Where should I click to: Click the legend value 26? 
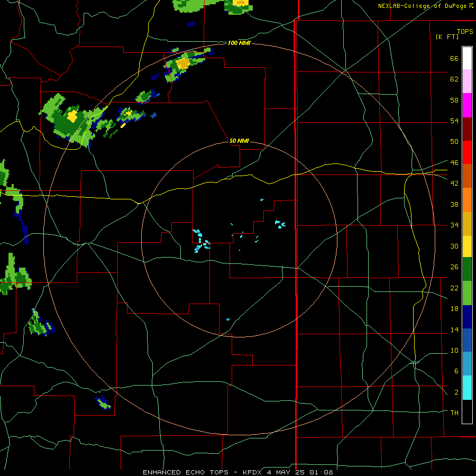[454, 267]
